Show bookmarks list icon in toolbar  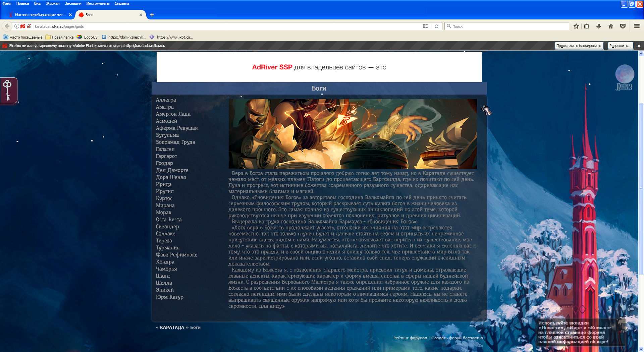pos(587,26)
